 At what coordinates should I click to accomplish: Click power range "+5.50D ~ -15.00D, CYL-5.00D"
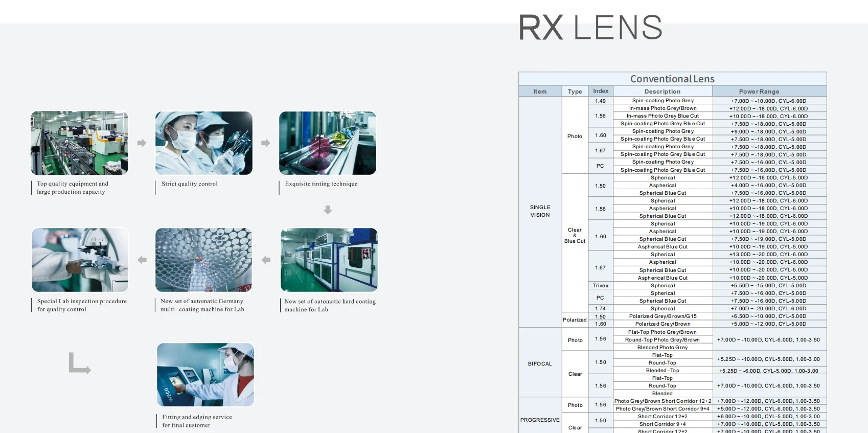[x=769, y=285]
